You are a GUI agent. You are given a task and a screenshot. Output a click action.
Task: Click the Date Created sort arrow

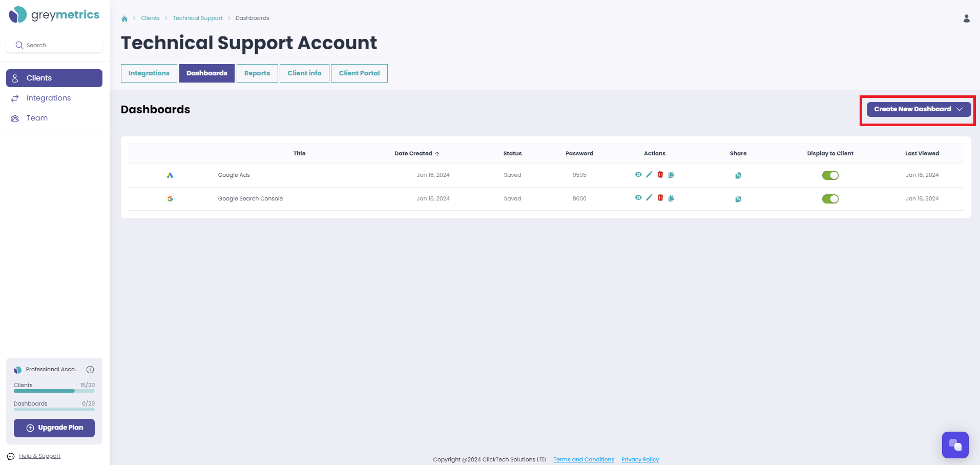click(437, 154)
